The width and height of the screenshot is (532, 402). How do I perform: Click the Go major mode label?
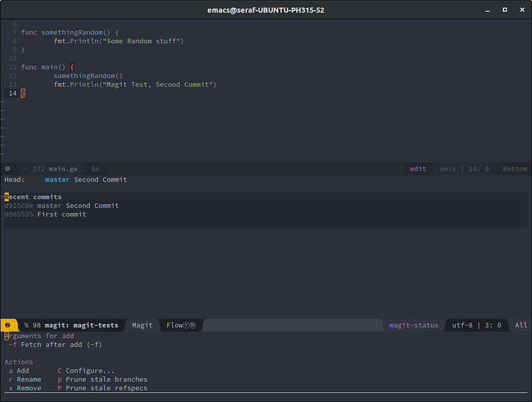pos(95,169)
